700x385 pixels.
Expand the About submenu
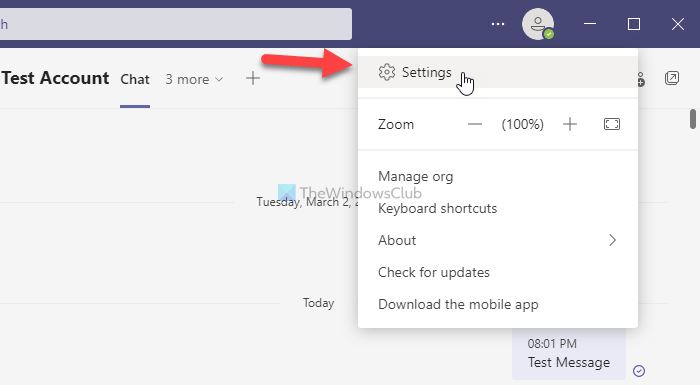pos(498,240)
